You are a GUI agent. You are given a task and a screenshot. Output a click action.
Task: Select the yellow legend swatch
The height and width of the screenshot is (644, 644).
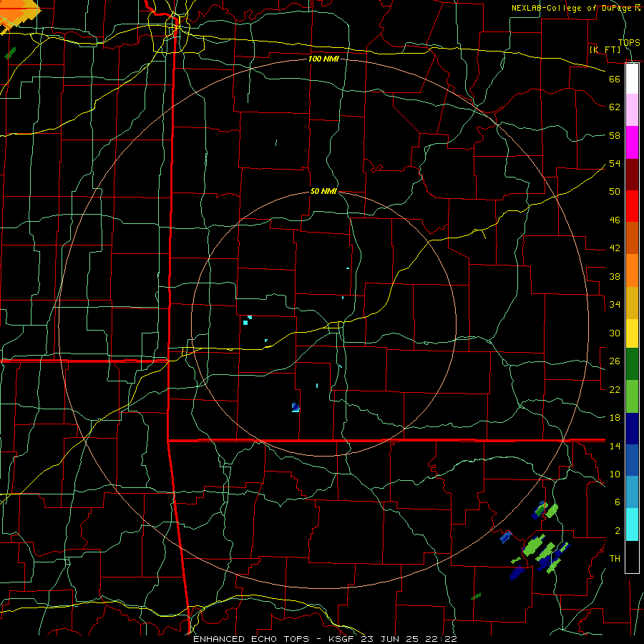tap(632, 333)
